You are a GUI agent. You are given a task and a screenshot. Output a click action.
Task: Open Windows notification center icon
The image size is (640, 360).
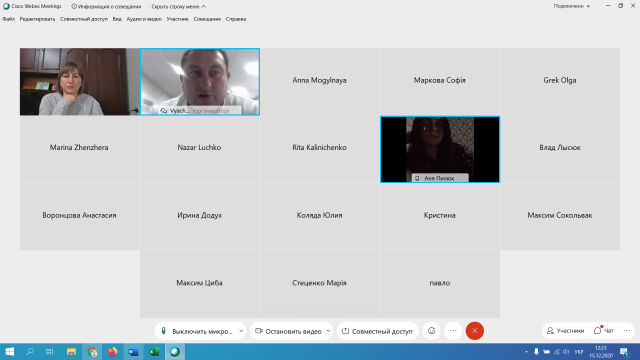[624, 351]
